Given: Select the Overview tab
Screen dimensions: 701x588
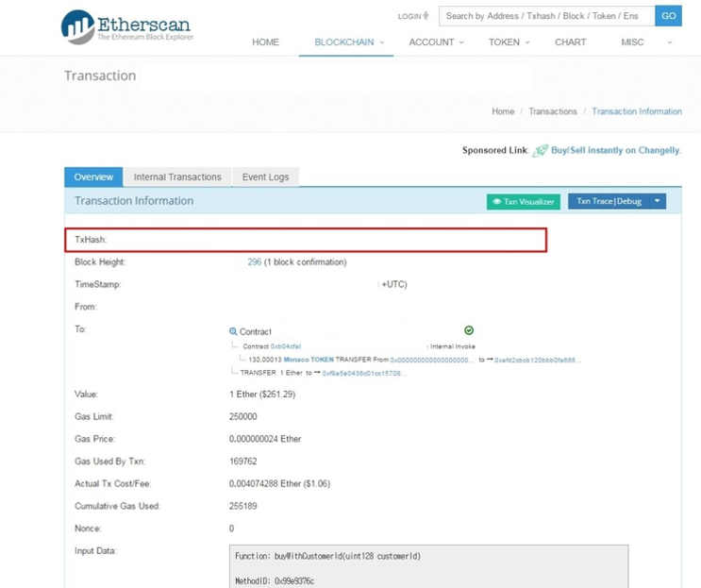Looking at the screenshot, I should click(93, 177).
